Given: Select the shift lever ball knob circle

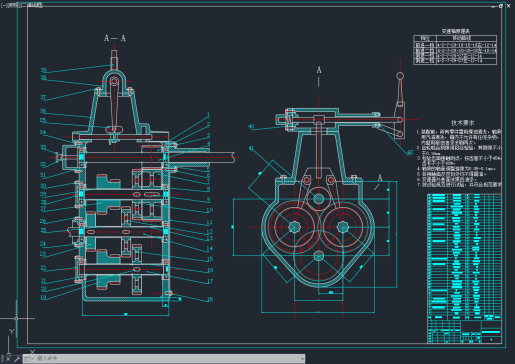Looking at the screenshot, I should [400, 76].
